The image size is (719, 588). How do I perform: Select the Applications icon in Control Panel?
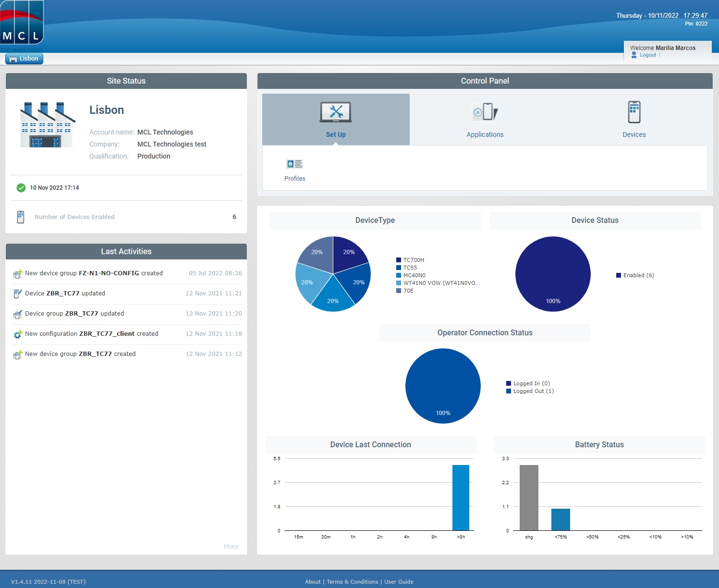pyautogui.click(x=485, y=112)
